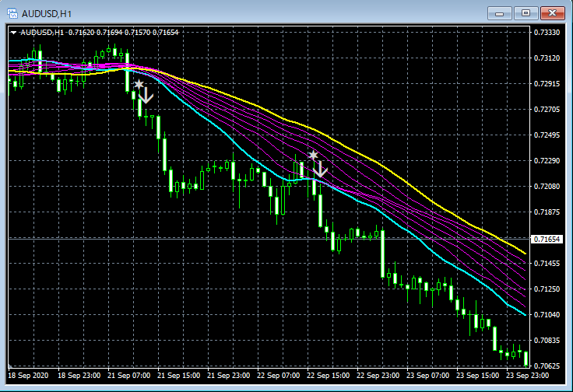Click the 23 Sep 07:00 time label
Screen dimensions: 573x392
point(428,376)
